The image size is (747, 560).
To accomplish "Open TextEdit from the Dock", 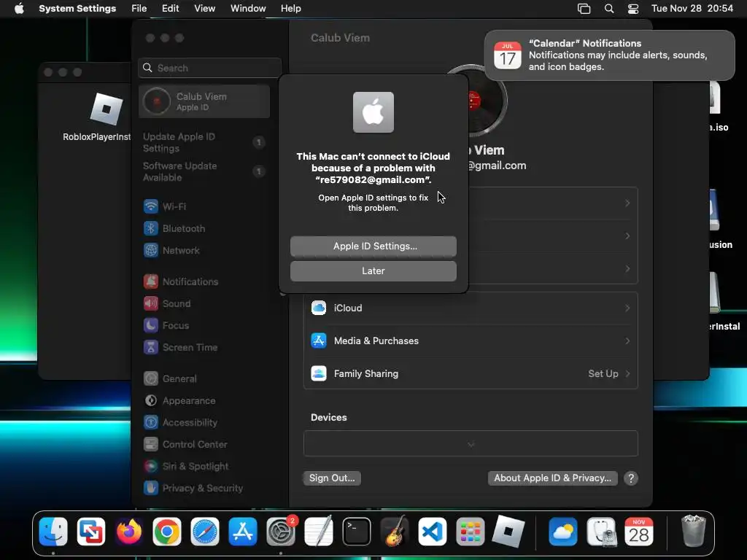I will pyautogui.click(x=319, y=532).
